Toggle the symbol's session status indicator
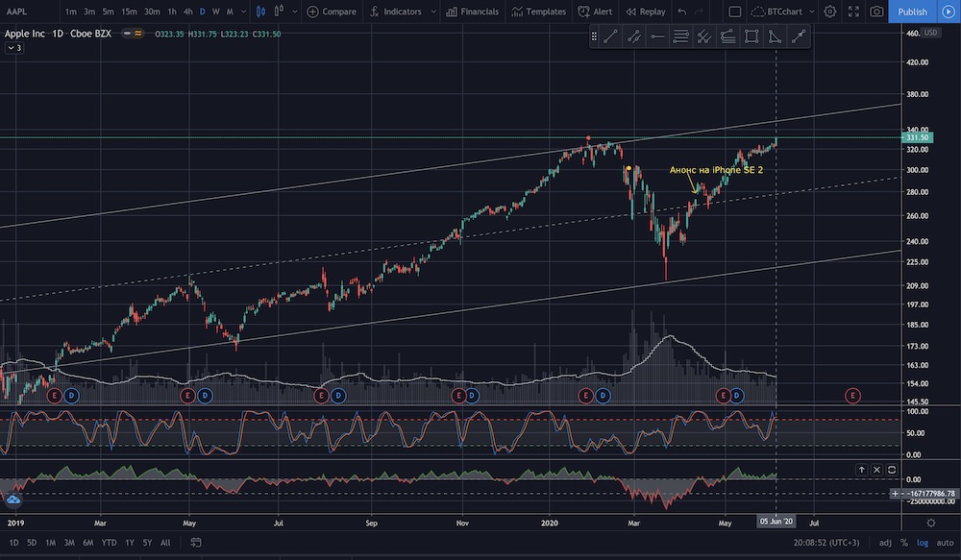The width and height of the screenshot is (961, 560). (x=133, y=34)
